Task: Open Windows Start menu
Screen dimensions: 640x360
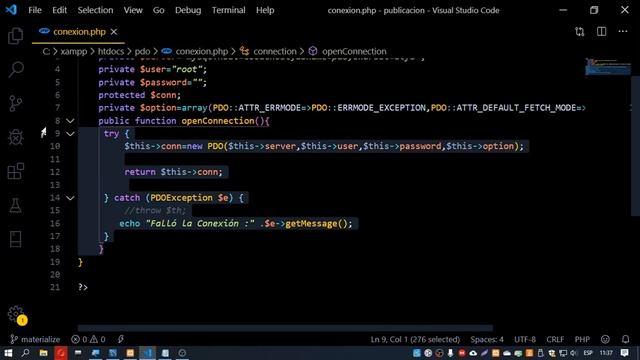Action: pyautogui.click(x=8, y=353)
